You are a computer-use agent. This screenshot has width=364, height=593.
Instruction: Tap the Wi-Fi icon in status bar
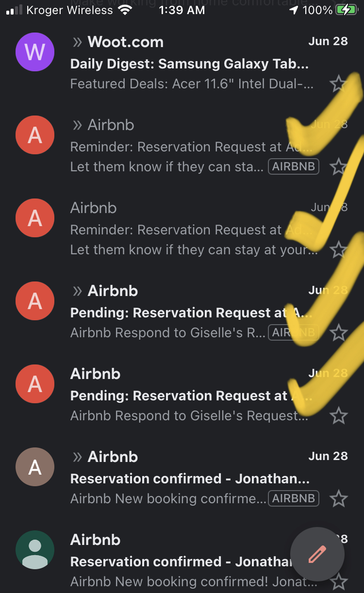(125, 10)
